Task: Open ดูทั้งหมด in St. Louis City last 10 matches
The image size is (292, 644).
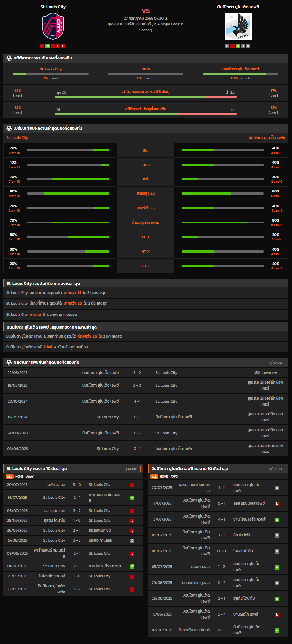Action: tap(131, 469)
